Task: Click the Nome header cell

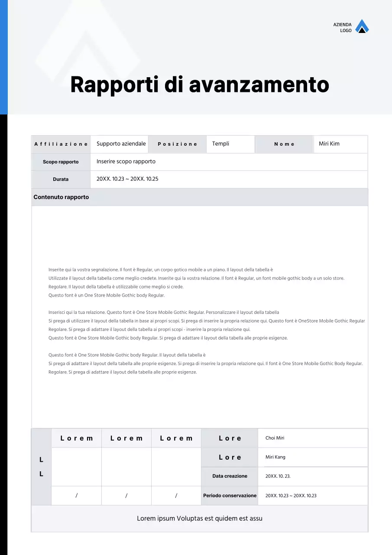Action: [284, 144]
